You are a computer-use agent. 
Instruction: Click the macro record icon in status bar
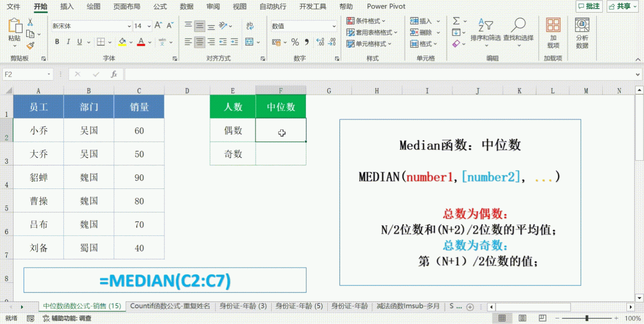tap(31, 318)
